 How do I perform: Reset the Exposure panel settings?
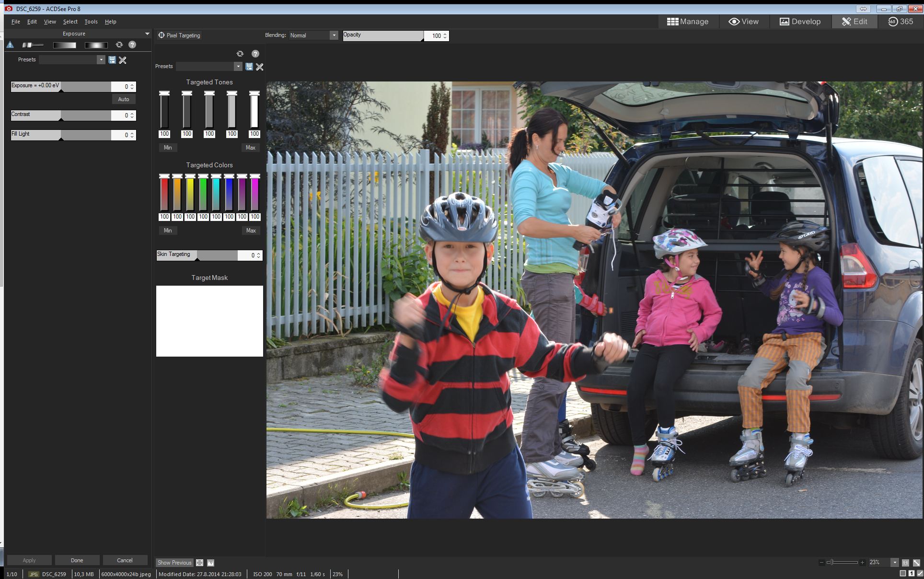coord(119,45)
